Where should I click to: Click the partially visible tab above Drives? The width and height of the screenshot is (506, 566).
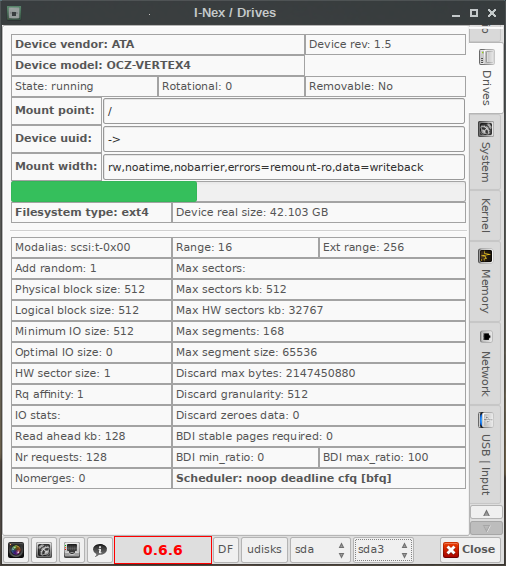coord(485,33)
